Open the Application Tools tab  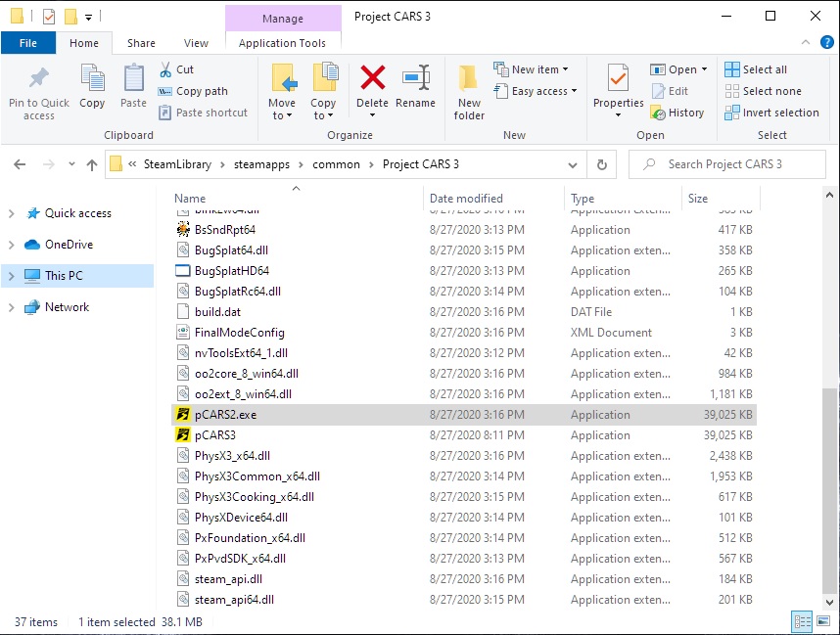pos(282,43)
